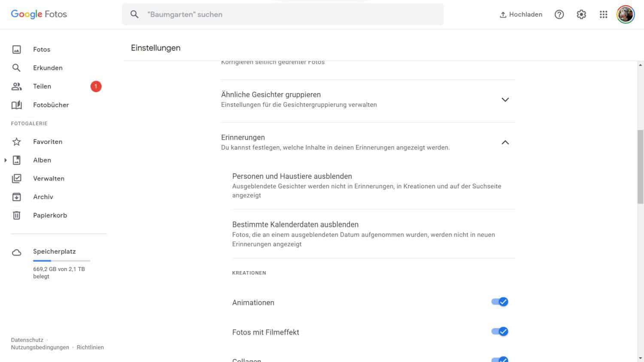The width and height of the screenshot is (644, 362).
Task: Open the settings gear icon
Action: (581, 15)
